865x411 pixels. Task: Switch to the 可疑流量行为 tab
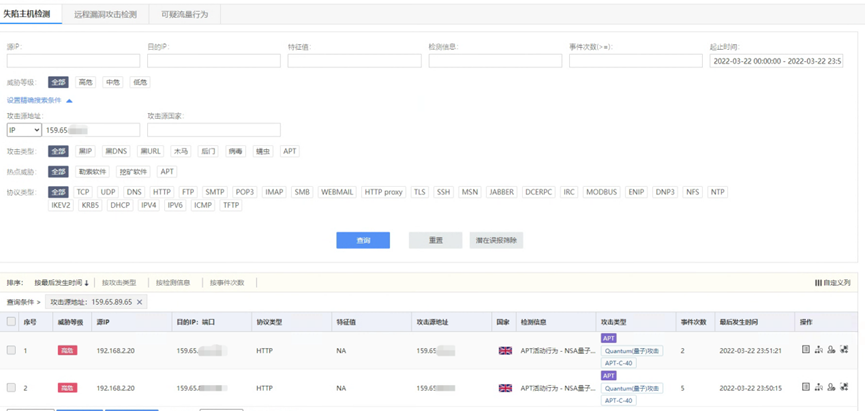click(x=185, y=14)
